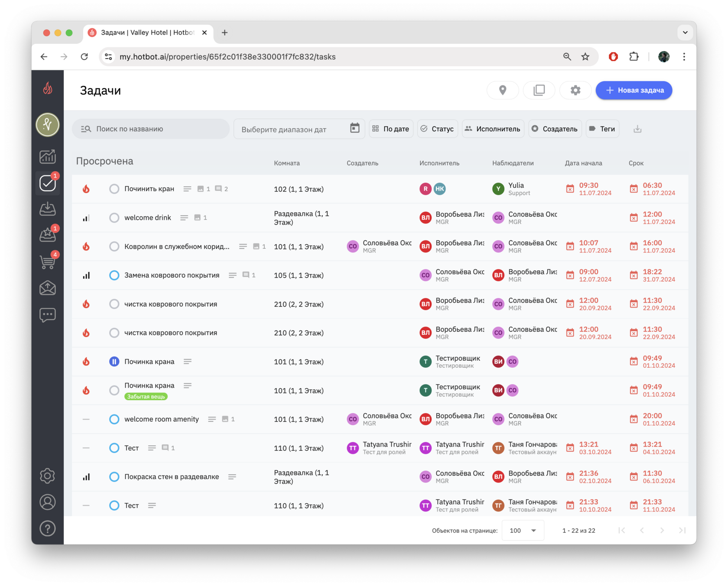Toggle status circle for welcome room amenity

pos(114,419)
